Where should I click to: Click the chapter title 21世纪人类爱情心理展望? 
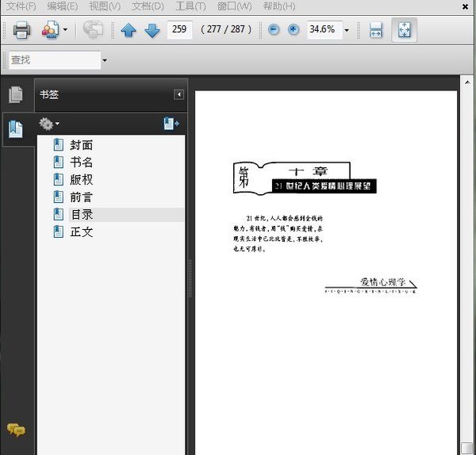click(x=323, y=186)
